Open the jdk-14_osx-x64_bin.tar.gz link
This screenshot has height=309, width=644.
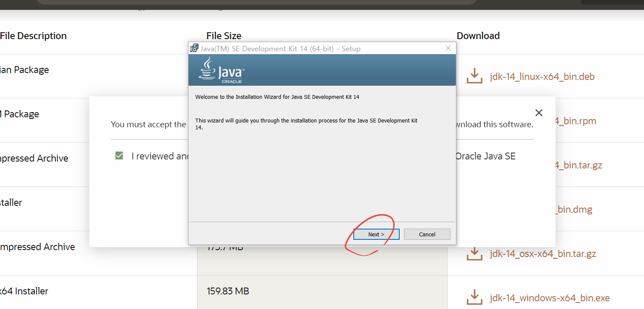point(543,254)
